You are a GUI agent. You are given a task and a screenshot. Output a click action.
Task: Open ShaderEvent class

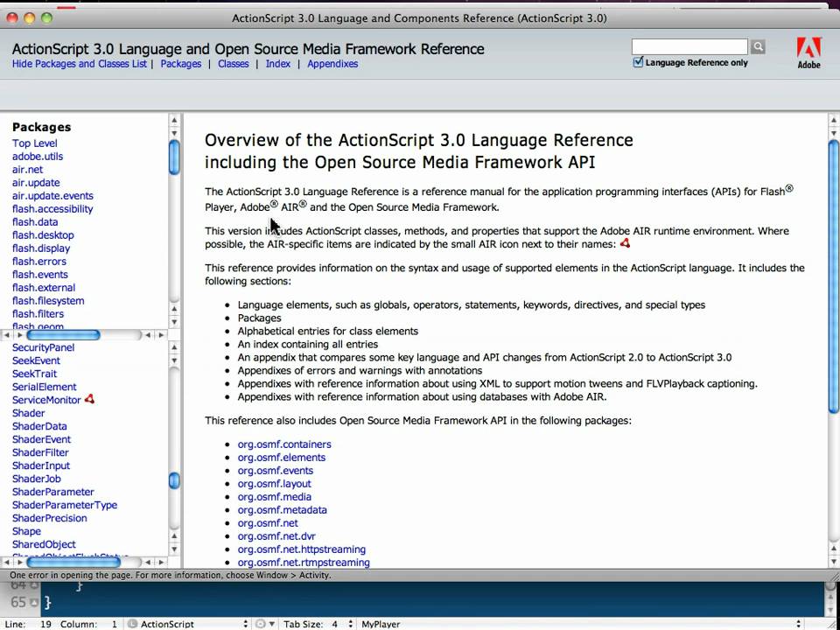click(41, 439)
